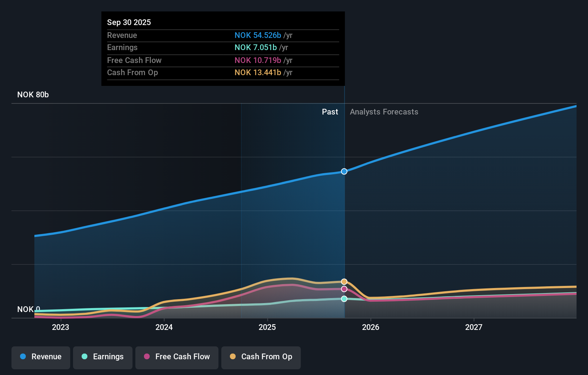Click the pink Free Cash Flow legend dot

point(146,357)
